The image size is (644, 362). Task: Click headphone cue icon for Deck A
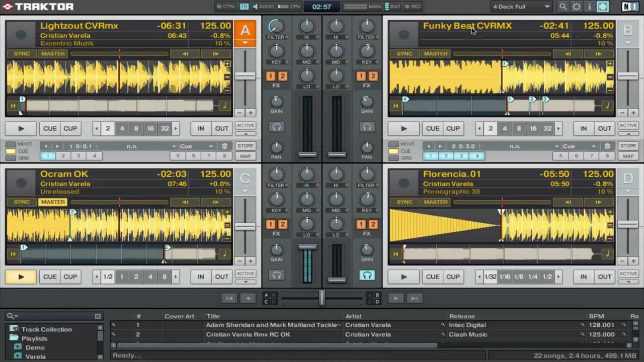276,127
